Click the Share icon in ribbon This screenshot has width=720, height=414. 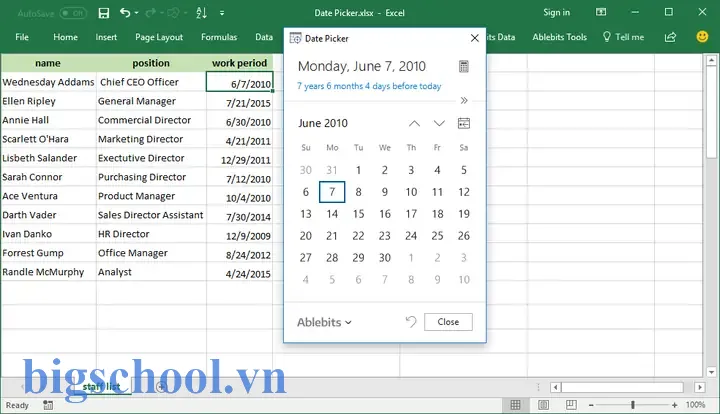(x=670, y=37)
